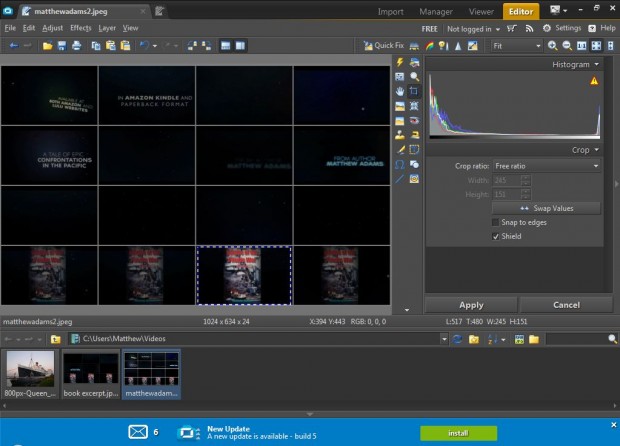
Task: Switch to the Import tab
Action: (x=390, y=12)
